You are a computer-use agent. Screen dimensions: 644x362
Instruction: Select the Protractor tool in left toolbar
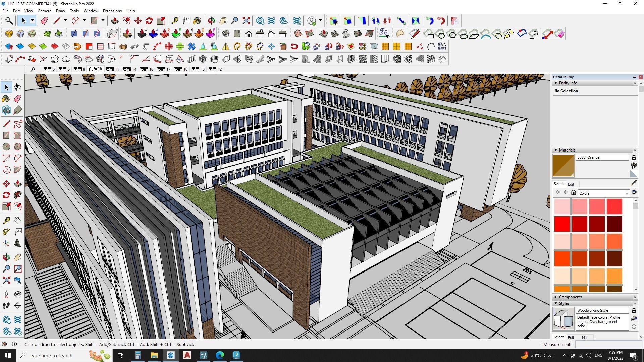(6, 232)
